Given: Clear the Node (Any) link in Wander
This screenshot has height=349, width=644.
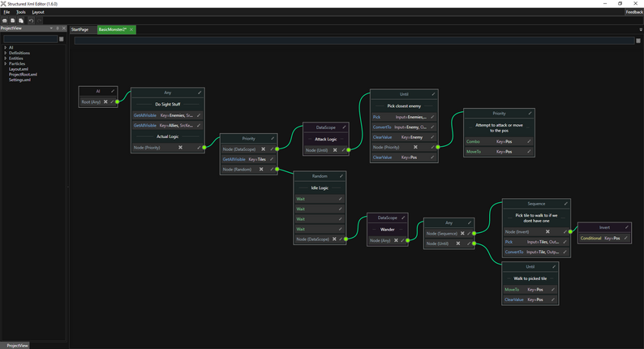Looking at the screenshot, I should (x=396, y=240).
